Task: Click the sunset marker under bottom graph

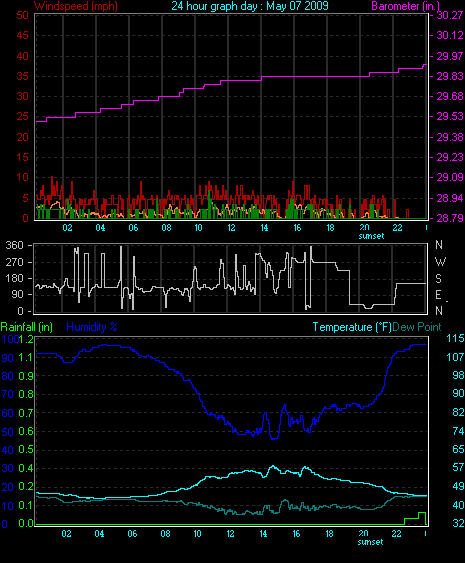Action: 370,542
